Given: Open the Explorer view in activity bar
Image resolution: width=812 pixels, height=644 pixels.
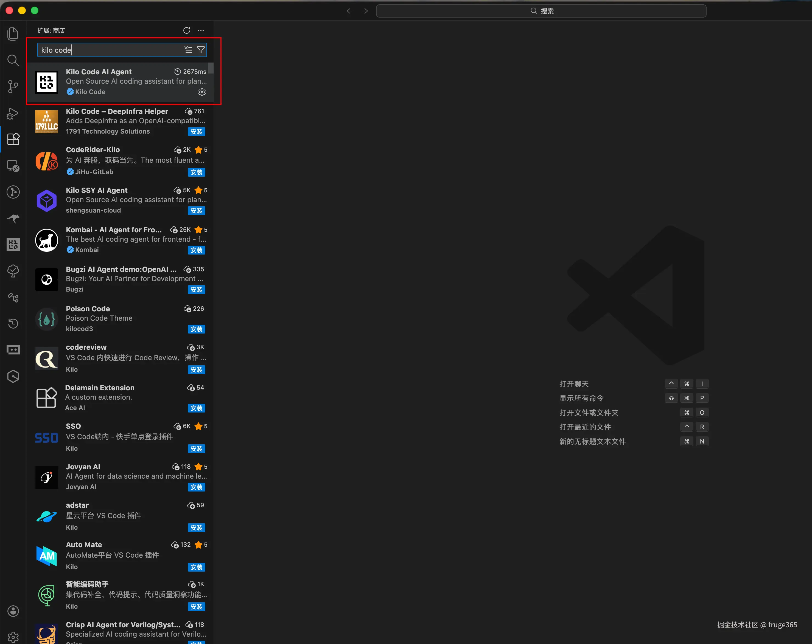Looking at the screenshot, I should [x=13, y=34].
